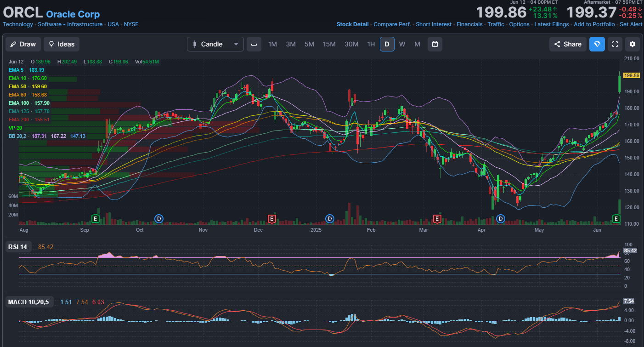Click the green E earnings marker in September
The image size is (644, 347).
[x=96, y=218]
